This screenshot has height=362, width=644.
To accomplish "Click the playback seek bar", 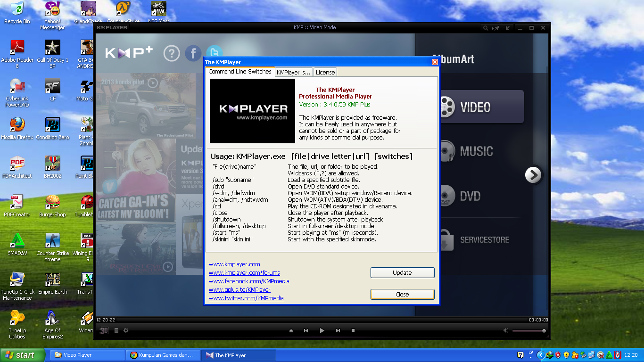I will [322, 320].
